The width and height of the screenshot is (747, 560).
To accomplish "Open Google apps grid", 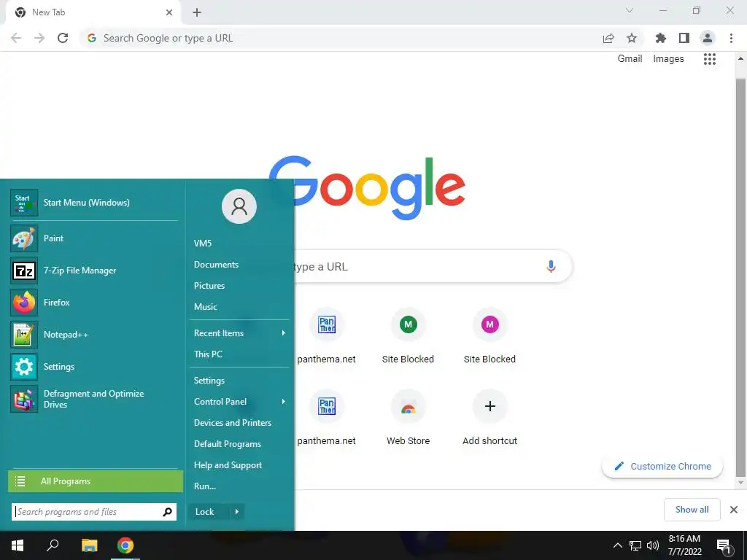I will pyautogui.click(x=710, y=59).
